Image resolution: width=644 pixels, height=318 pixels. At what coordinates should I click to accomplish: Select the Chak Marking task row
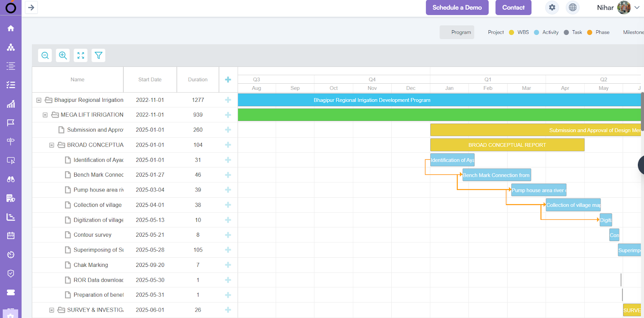pos(91,265)
